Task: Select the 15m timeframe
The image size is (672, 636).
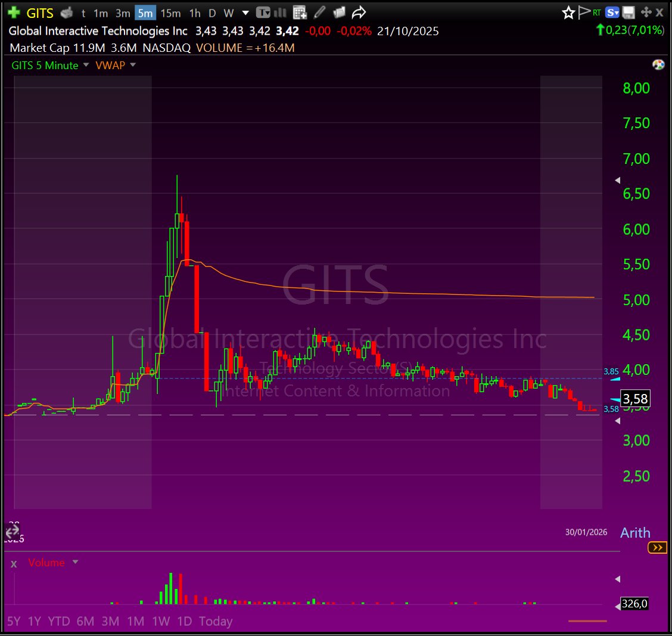Action: point(170,13)
